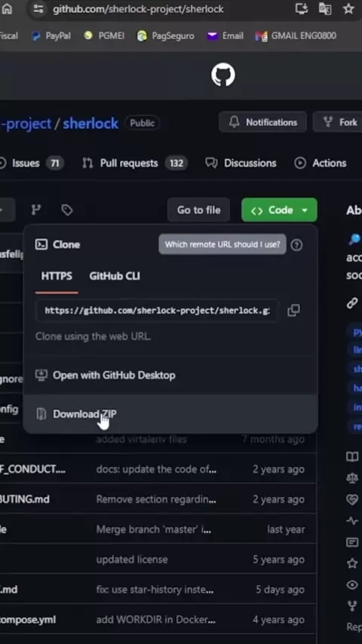Open the GMAIL ENG0800 bookmark

(296, 35)
